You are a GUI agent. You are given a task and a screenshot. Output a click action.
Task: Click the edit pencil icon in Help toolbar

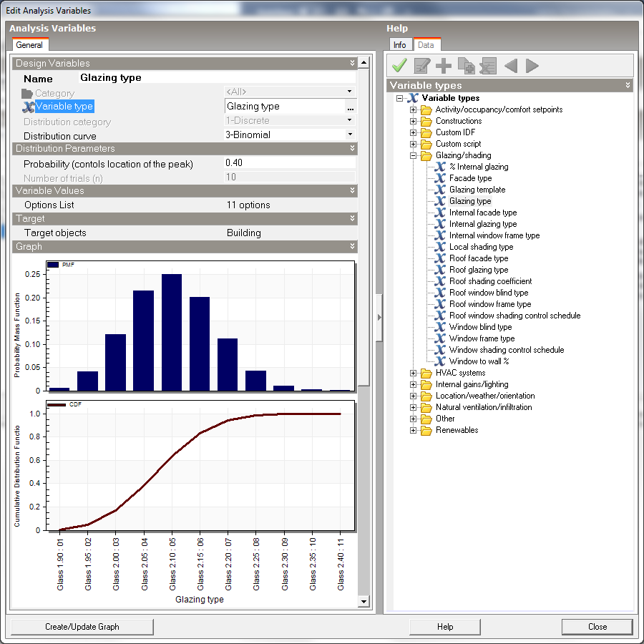[421, 66]
